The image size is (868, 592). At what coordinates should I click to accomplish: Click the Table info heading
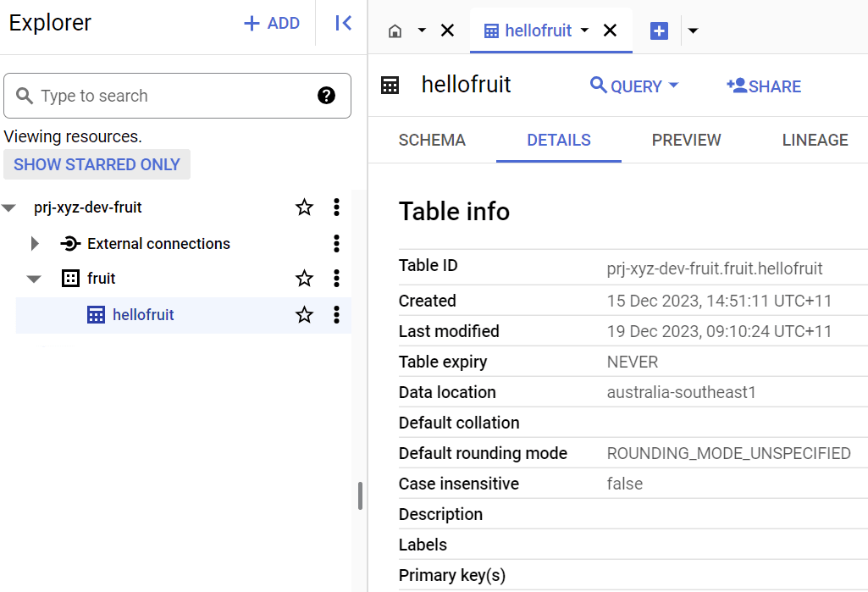454,212
